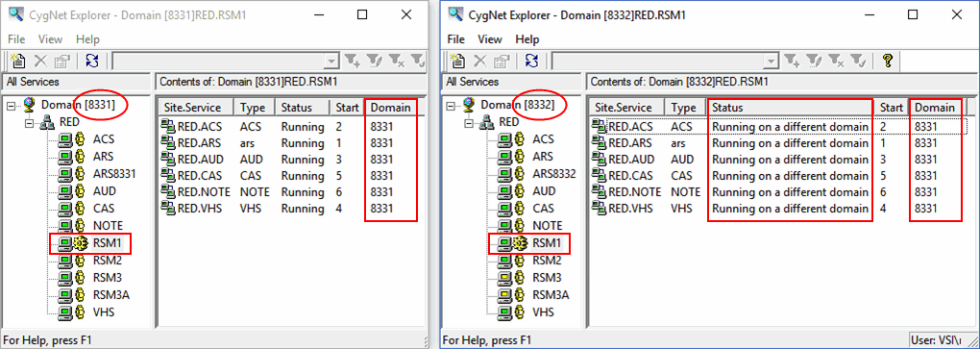Click Edit Filter icon in right window
This screenshot has width=980, height=349.
(x=813, y=61)
